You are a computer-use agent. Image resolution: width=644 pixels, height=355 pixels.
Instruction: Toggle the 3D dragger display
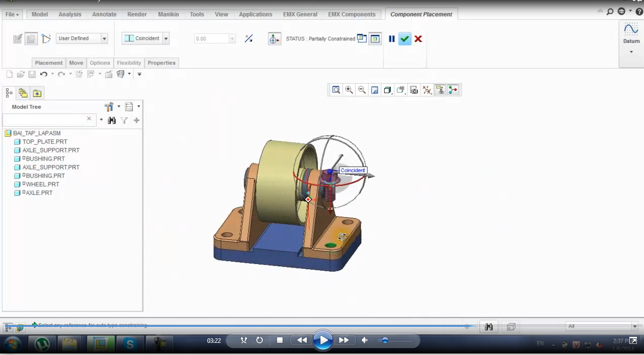point(453,90)
